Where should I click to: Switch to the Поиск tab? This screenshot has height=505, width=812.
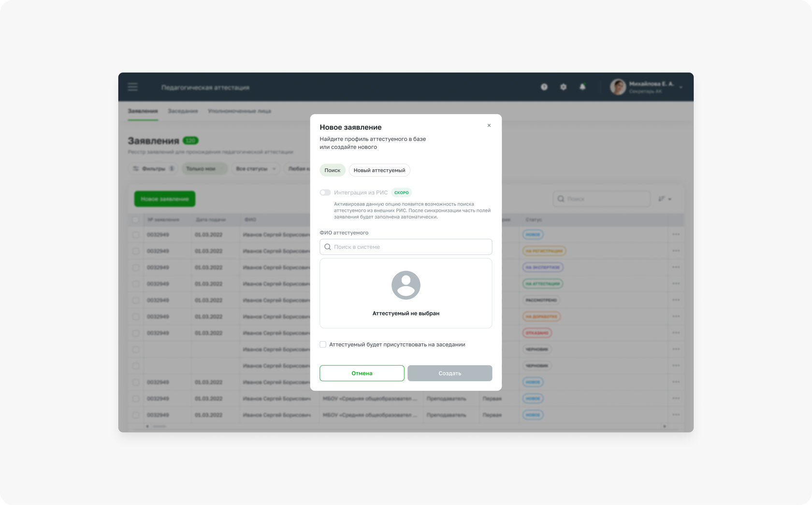[333, 170]
